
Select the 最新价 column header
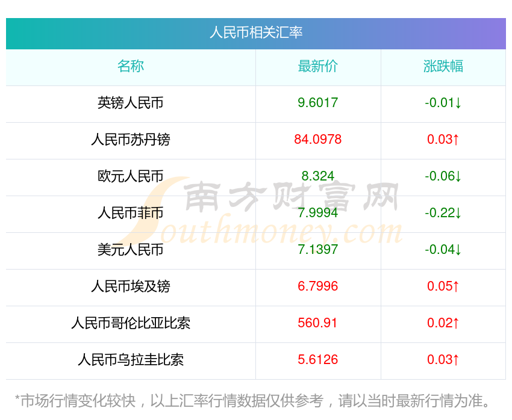coord(317,66)
